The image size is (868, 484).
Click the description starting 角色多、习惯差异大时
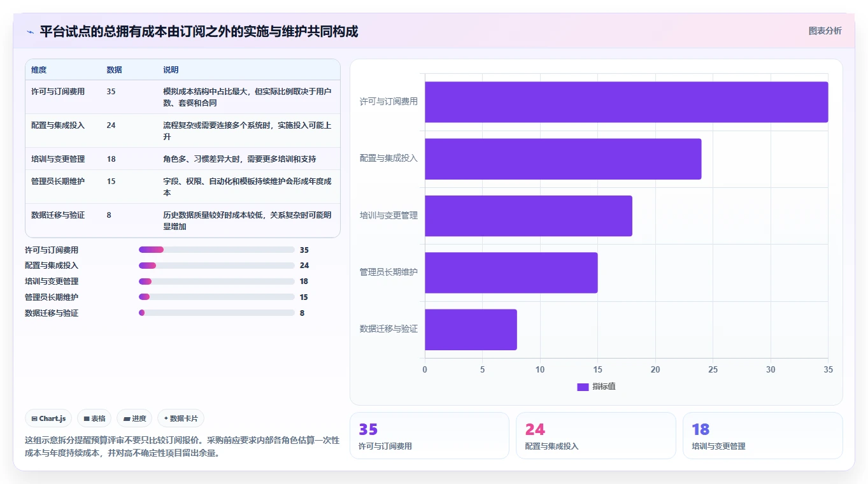[239, 159]
